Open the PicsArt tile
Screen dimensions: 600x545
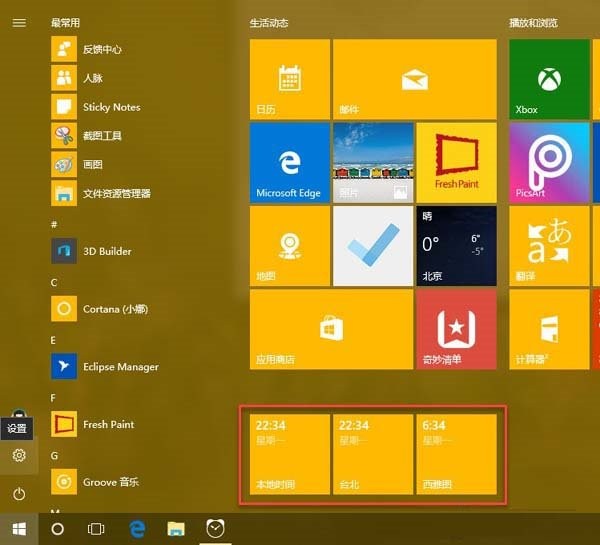[x=549, y=163]
